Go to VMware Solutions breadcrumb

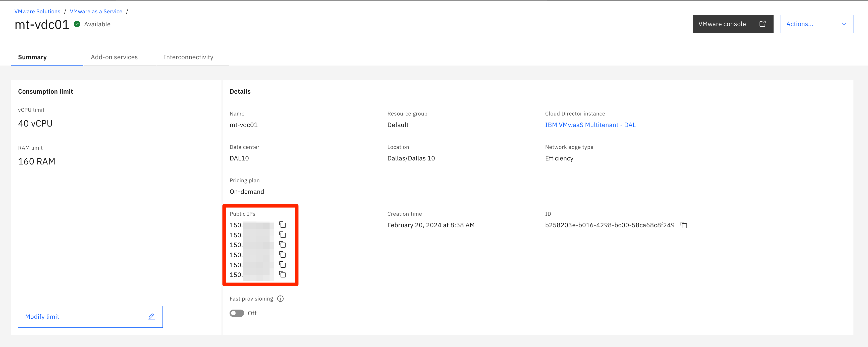[x=37, y=12]
